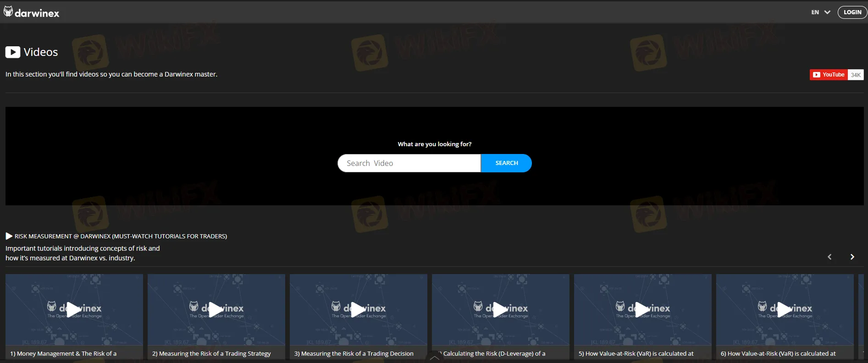This screenshot has width=868, height=363.
Task: Play video 2 Measuring Risk of Trading Strategy
Action: [216, 309]
